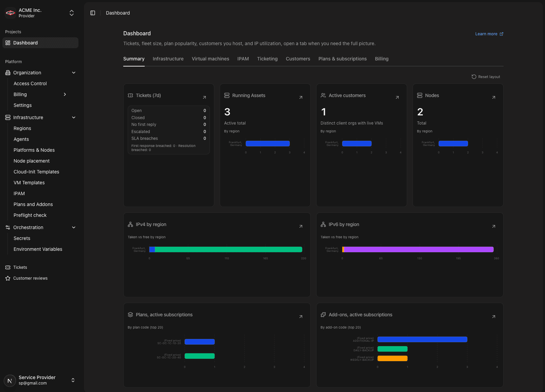Open the Service Provider account menu
The width and height of the screenshot is (545, 392).
coord(40,380)
